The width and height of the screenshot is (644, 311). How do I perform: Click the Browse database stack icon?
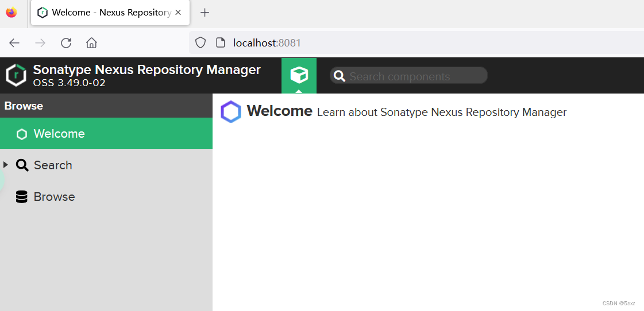tap(22, 197)
